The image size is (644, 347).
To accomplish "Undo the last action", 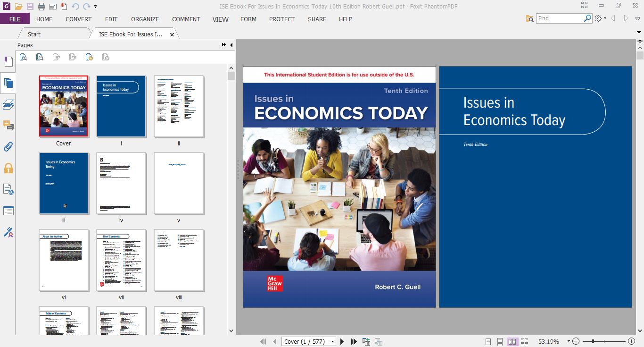I will tap(75, 7).
